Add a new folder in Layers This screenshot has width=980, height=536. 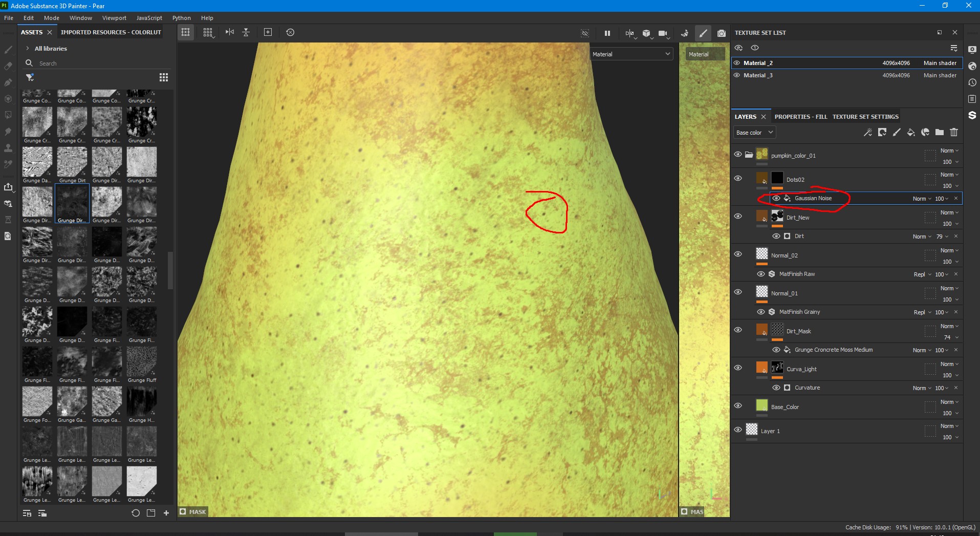(x=940, y=132)
